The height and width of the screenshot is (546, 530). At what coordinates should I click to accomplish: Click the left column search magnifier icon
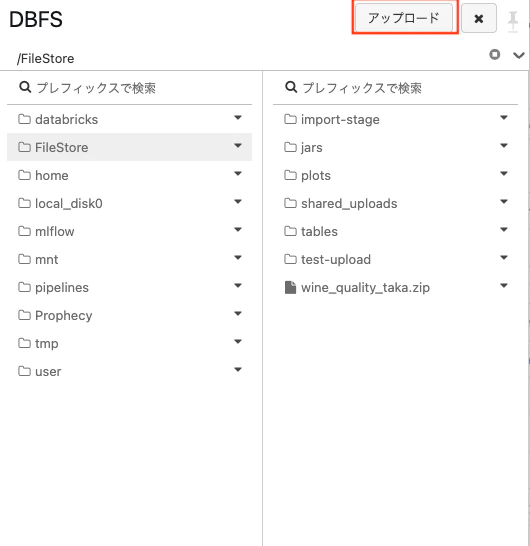[x=25, y=87]
